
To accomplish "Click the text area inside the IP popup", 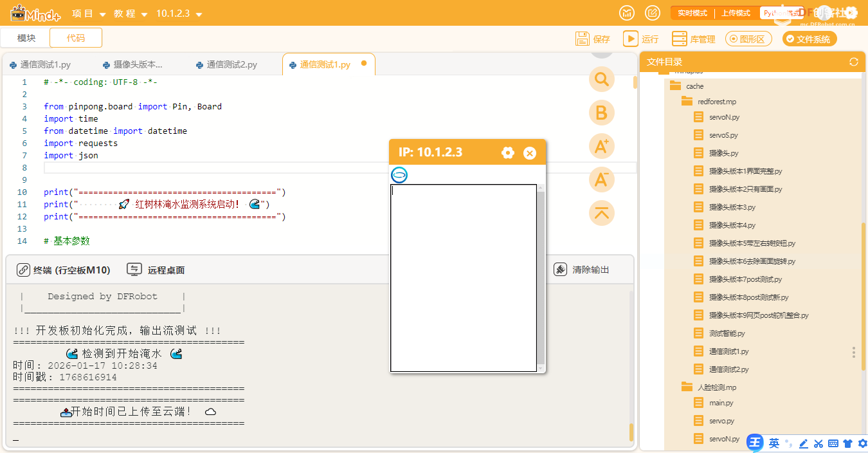I will click(463, 277).
